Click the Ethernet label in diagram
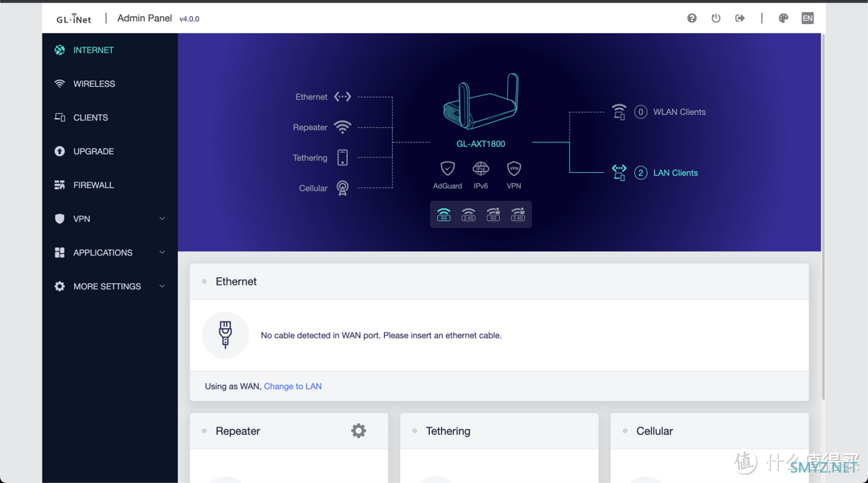This screenshot has width=868, height=483. (x=311, y=96)
